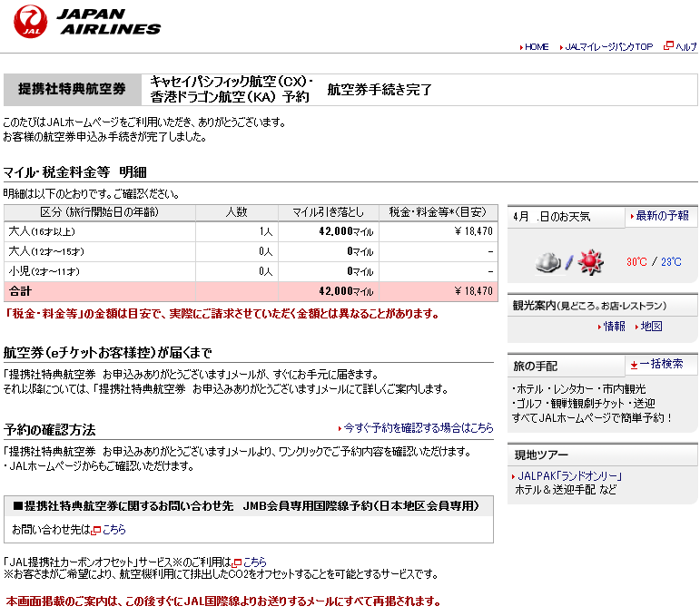Open 最新の予報 weather forecast link
700x616 pixels.
pos(663,216)
